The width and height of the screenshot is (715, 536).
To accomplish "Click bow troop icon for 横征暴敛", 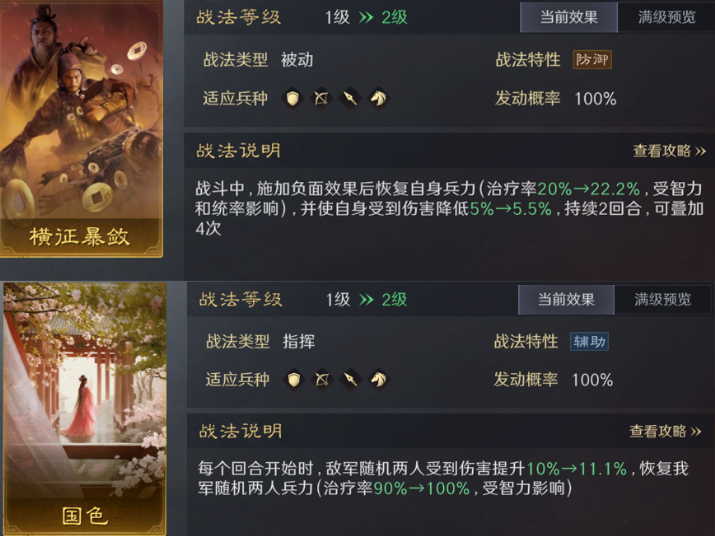I will (x=321, y=98).
